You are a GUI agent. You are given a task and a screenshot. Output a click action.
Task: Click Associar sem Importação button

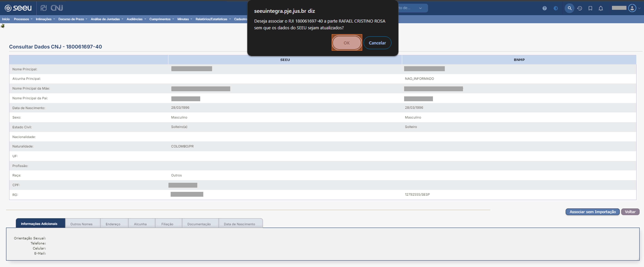592,212
